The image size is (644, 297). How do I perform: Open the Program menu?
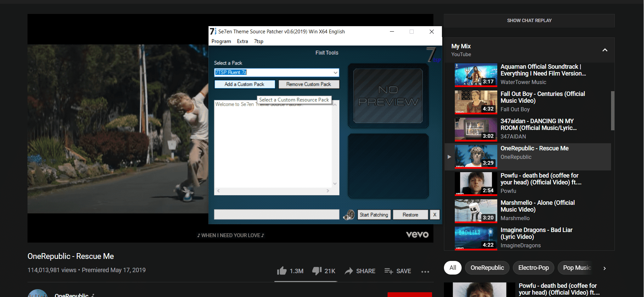point(221,41)
